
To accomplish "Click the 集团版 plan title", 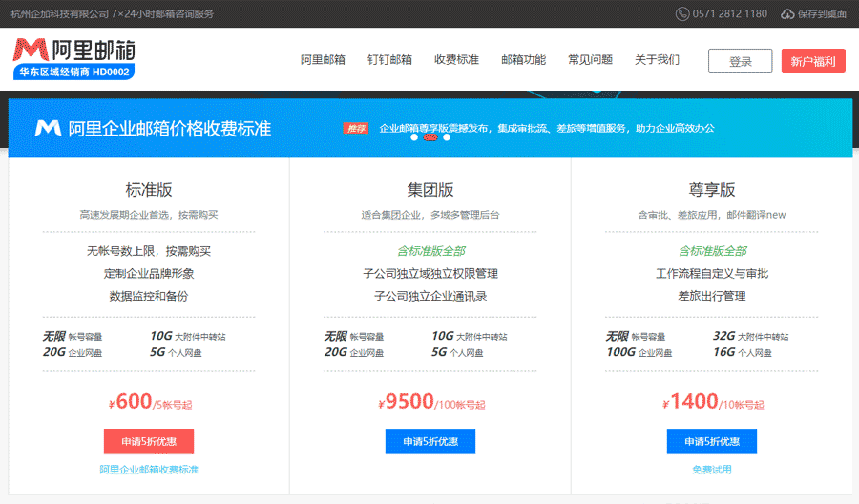I will [430, 190].
